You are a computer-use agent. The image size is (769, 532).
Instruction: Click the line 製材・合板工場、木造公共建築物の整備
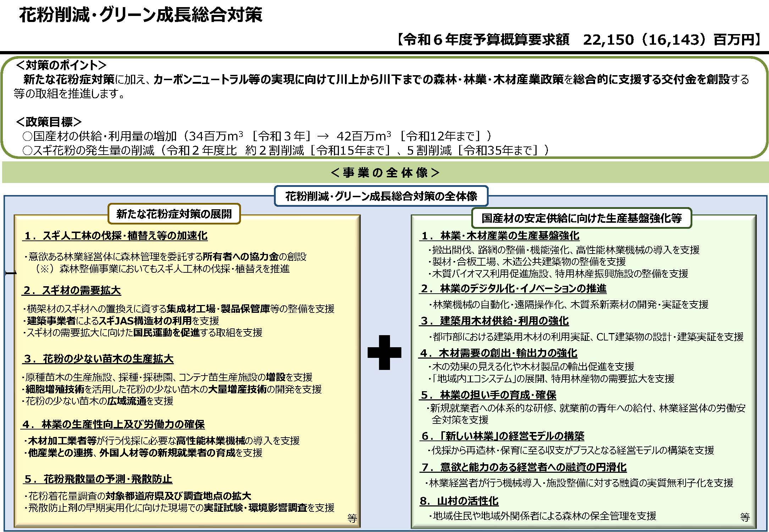(527, 262)
